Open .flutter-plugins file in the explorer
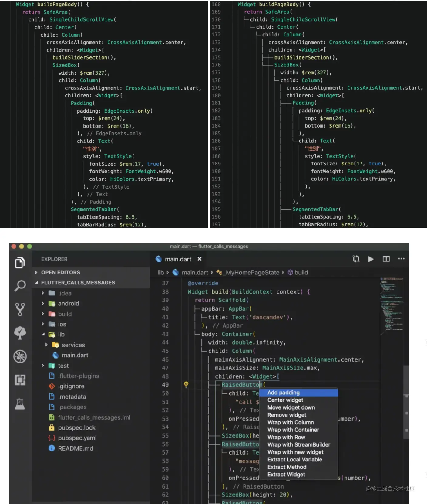This screenshot has height=504, width=427. [79, 376]
